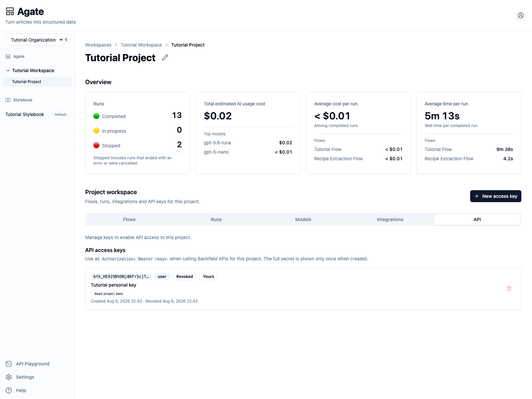Viewport: 532px width, 399px height.
Task: Select Tutorial Project in the sidebar
Action: click(x=37, y=82)
